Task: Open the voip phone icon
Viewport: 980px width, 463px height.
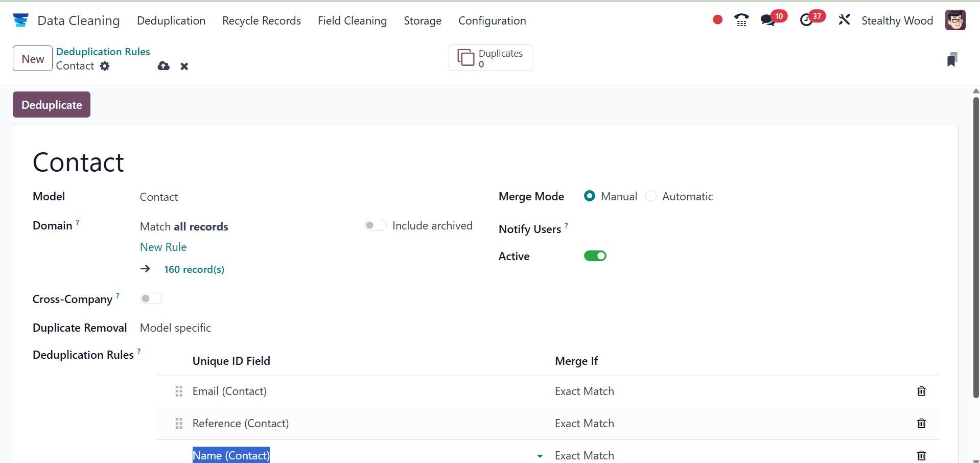Action: (x=741, y=20)
